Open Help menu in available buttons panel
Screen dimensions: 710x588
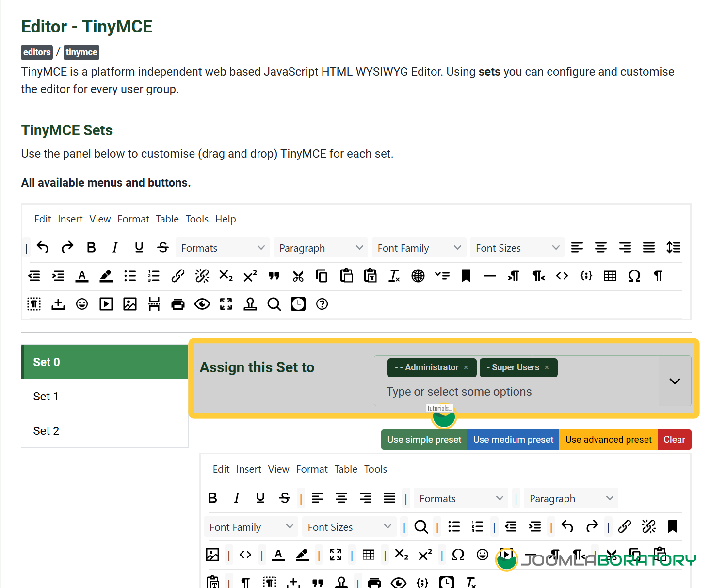pyautogui.click(x=226, y=219)
